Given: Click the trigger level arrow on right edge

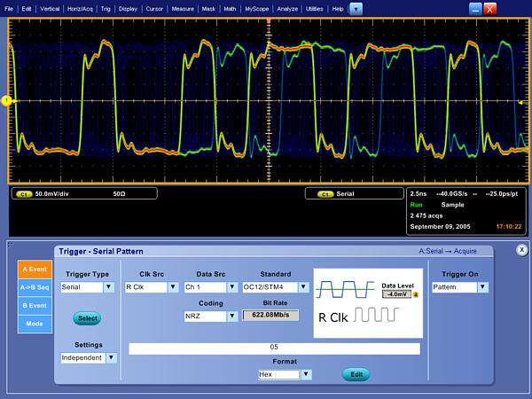Looking at the screenshot, I should point(521,101).
